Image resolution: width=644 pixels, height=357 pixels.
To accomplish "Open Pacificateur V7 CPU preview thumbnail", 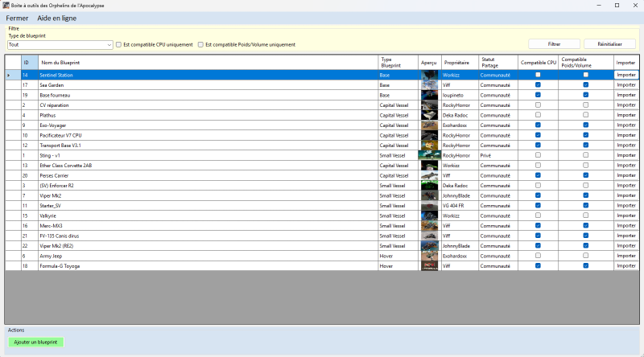I will 430,135.
